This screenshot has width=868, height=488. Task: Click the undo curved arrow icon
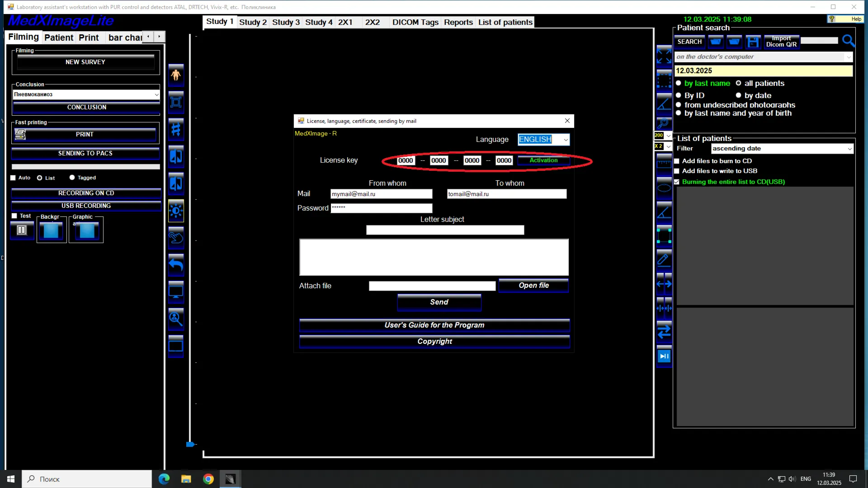176,265
